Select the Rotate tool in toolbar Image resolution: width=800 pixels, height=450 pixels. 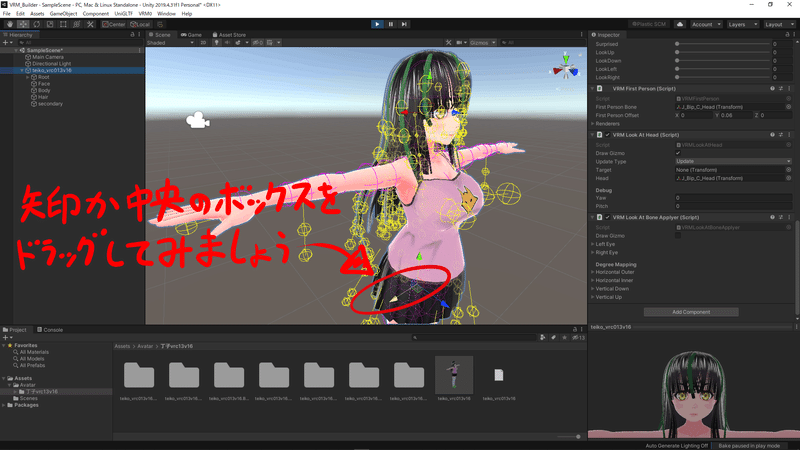pos(37,24)
